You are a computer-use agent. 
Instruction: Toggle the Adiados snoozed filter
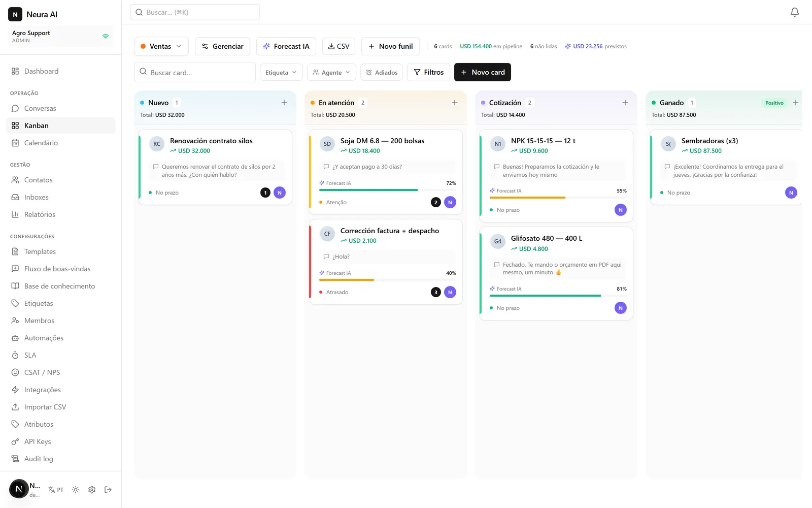click(382, 72)
